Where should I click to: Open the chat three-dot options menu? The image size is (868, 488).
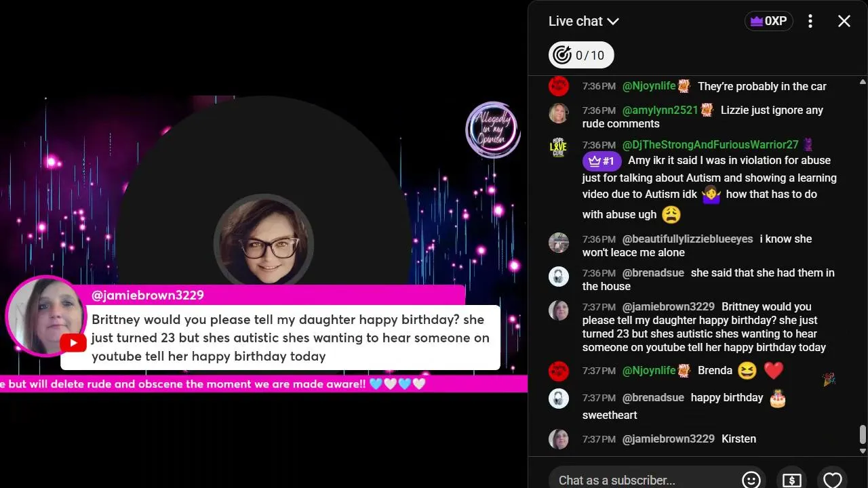(810, 21)
